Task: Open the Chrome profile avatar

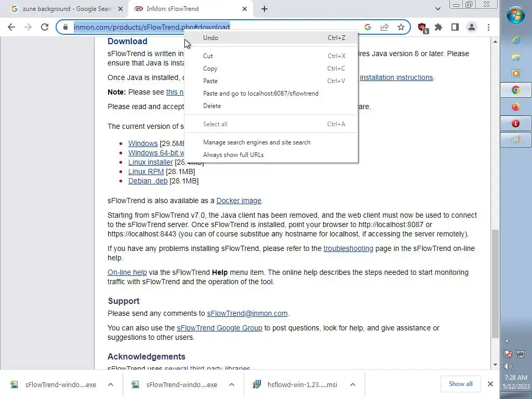Action: pos(472,27)
